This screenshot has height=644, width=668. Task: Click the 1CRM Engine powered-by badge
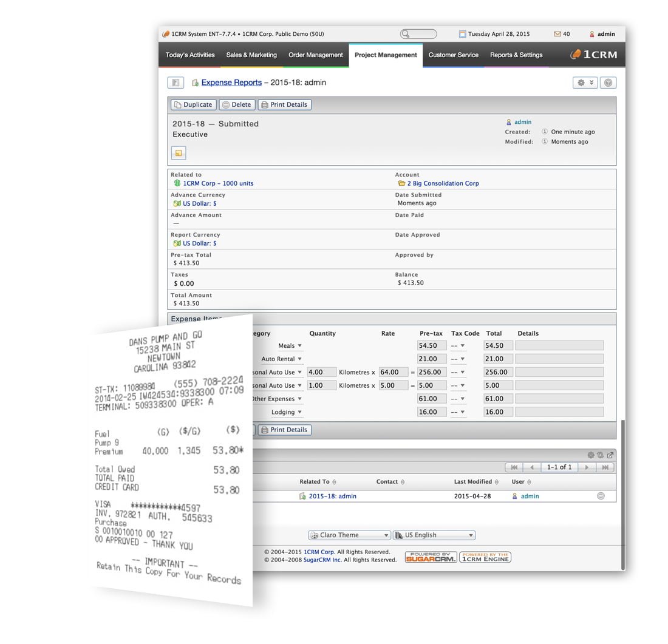coord(485,557)
